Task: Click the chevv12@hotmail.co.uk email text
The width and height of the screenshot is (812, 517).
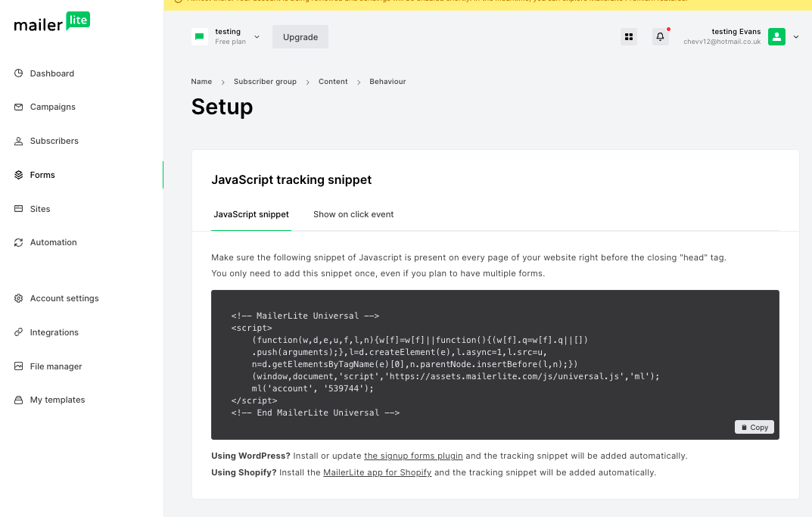Action: (x=722, y=42)
